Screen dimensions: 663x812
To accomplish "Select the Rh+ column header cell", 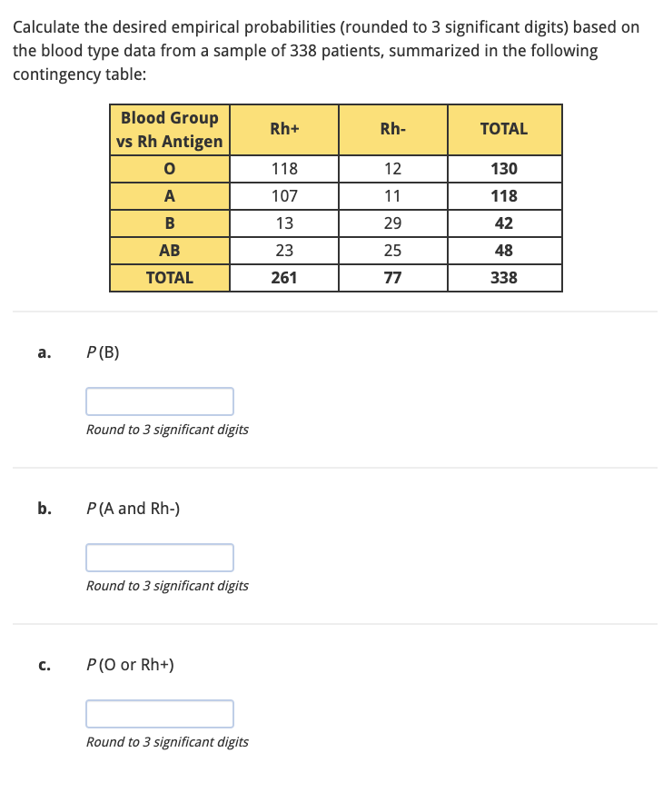I will point(283,129).
